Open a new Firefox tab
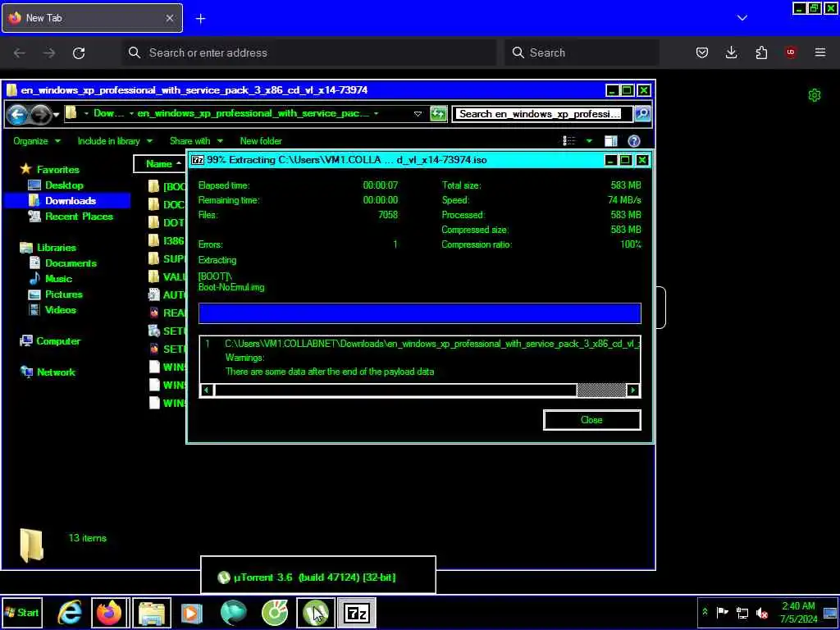The height and width of the screenshot is (630, 840). [200, 19]
